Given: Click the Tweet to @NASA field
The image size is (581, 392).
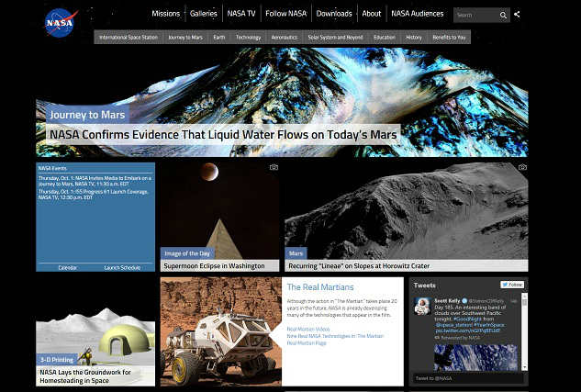Looking at the screenshot, I should (x=468, y=378).
